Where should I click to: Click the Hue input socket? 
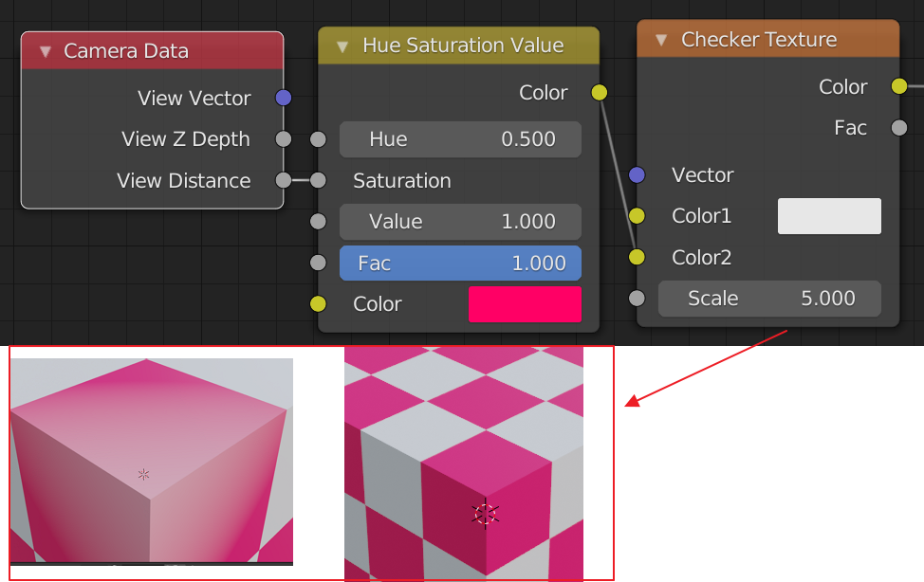318,139
